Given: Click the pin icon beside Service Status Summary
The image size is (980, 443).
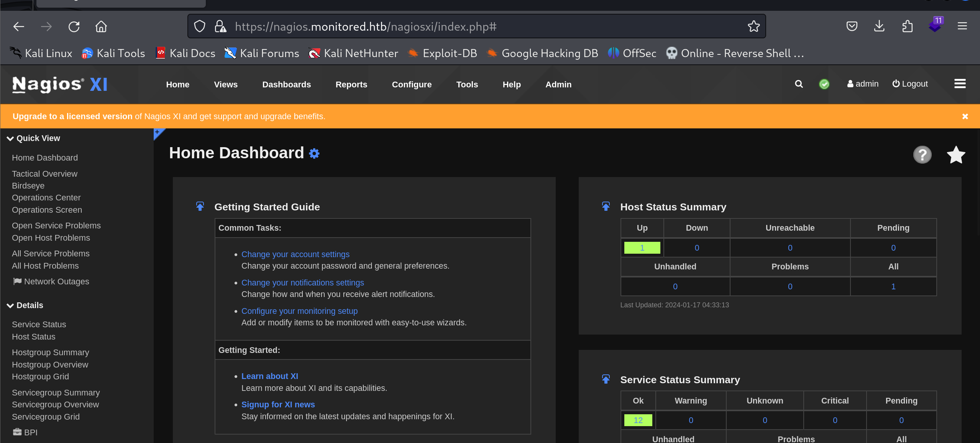Looking at the screenshot, I should point(606,379).
